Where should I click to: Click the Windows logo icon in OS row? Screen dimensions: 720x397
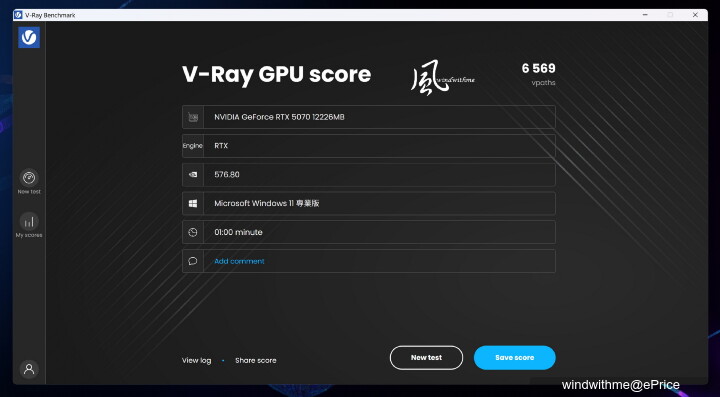click(193, 203)
